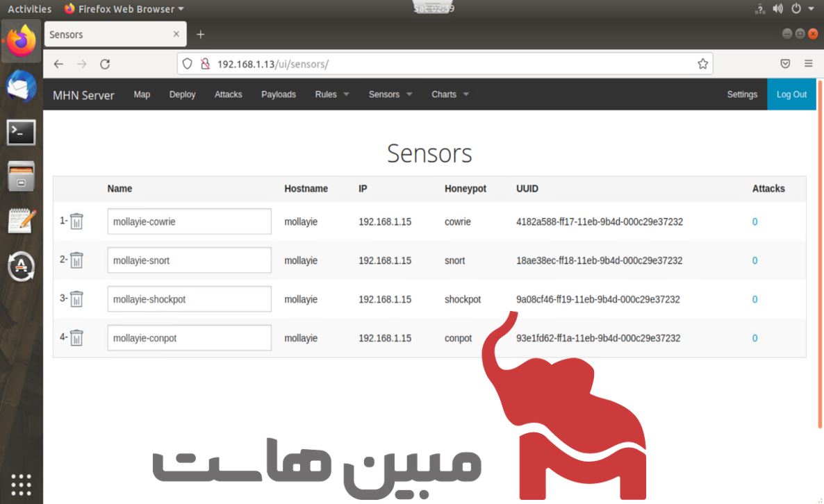
Task: Click the network status icon in top bar
Action: 760,9
